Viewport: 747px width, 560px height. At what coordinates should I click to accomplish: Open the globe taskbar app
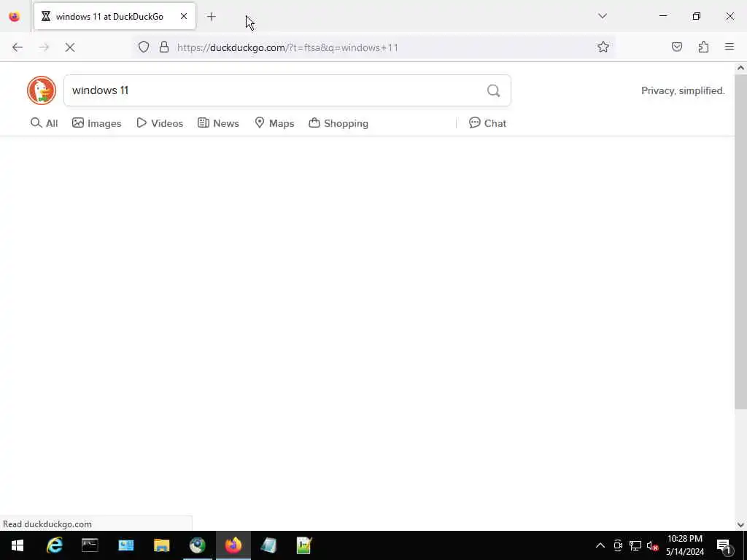click(x=197, y=545)
